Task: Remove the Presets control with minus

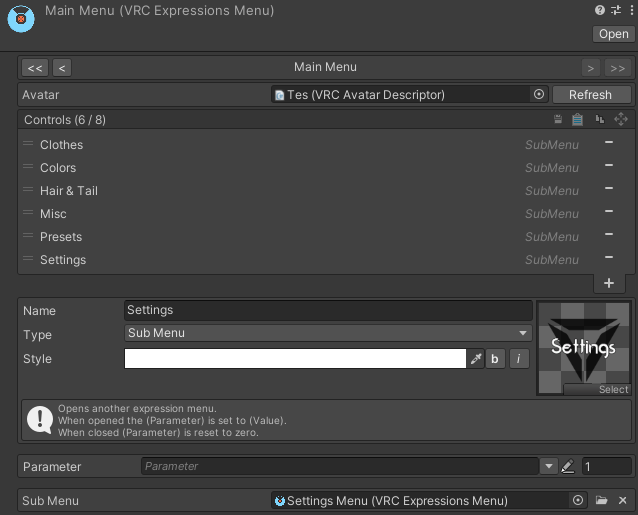Action: 609,234
